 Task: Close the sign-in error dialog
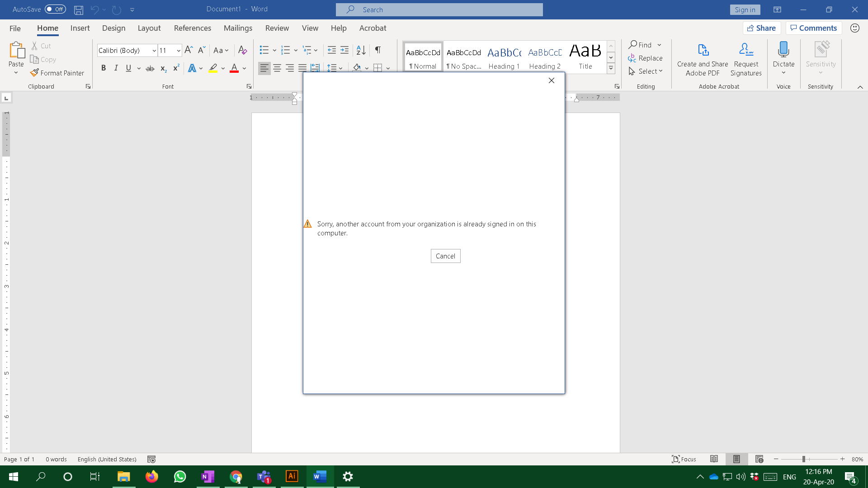click(551, 80)
